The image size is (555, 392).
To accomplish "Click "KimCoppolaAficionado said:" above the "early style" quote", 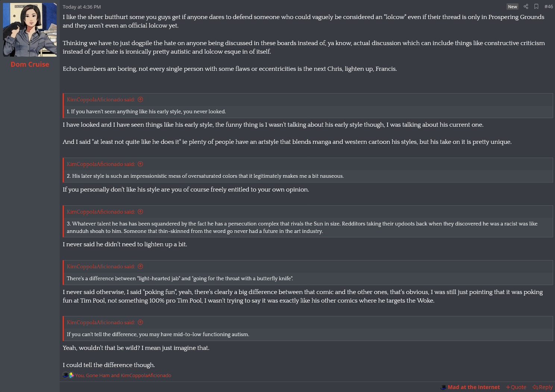I will coord(101,99).
